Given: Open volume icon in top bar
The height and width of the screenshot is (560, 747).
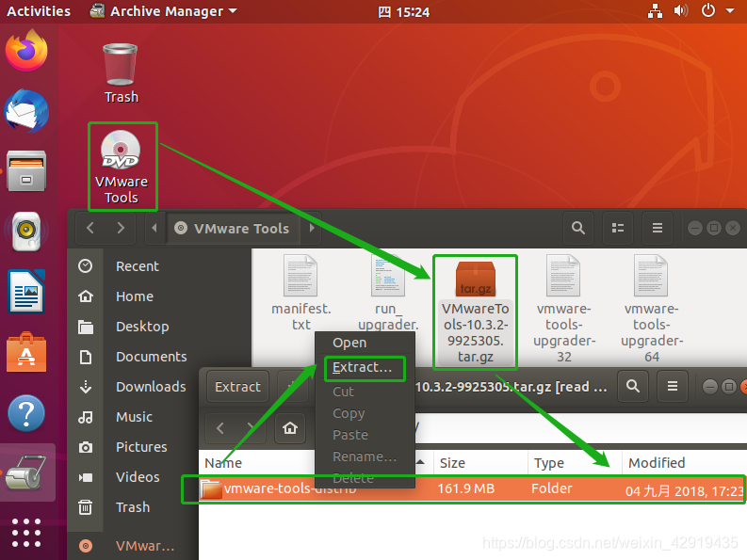Looking at the screenshot, I should [681, 11].
